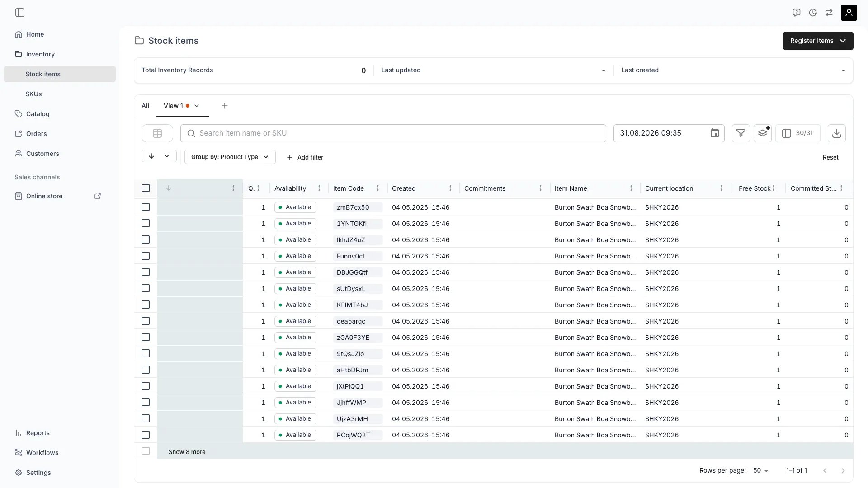Click the switch arrows icon

829,13
